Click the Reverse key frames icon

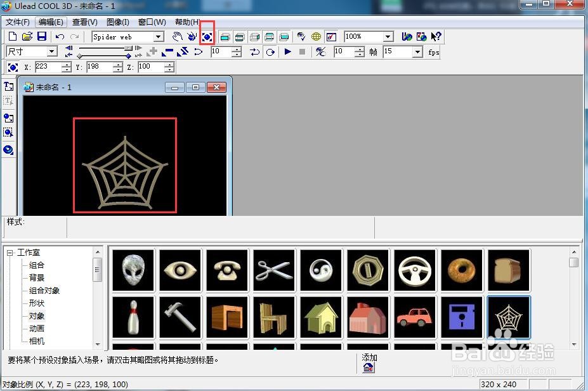pos(183,52)
